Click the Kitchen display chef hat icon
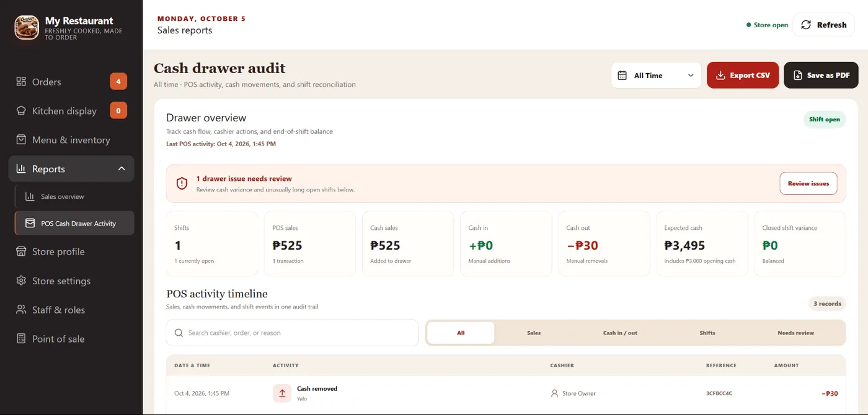Screen dimensions: 868x415 (21, 111)
